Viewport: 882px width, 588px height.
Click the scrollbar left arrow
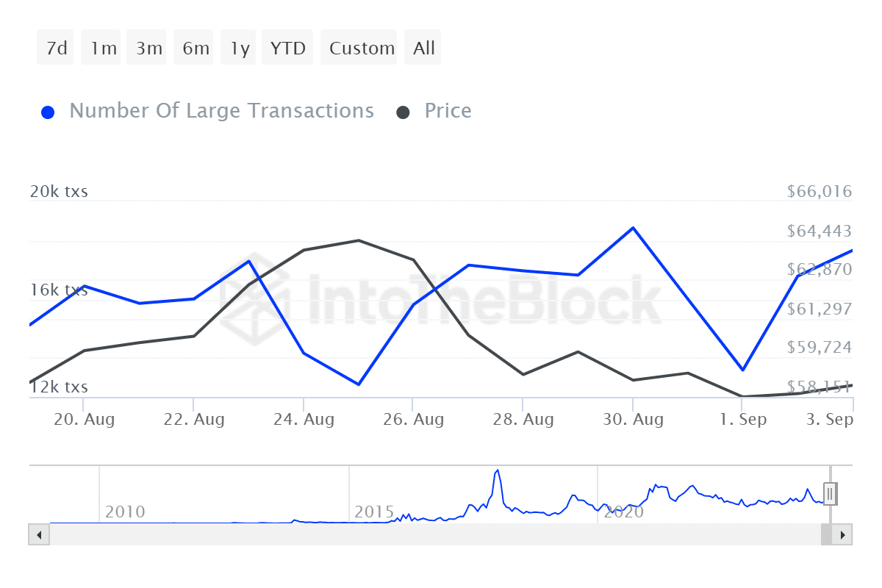click(39, 534)
